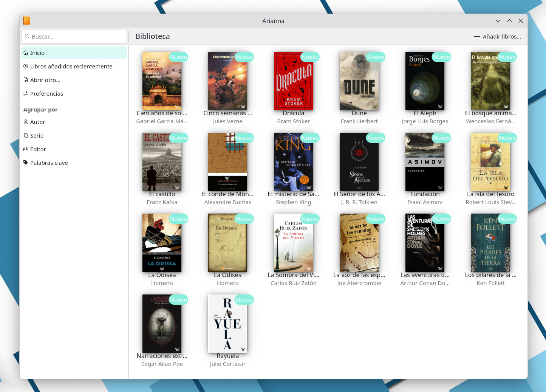
Task: Click the Añadir libros... button
Action: point(497,37)
